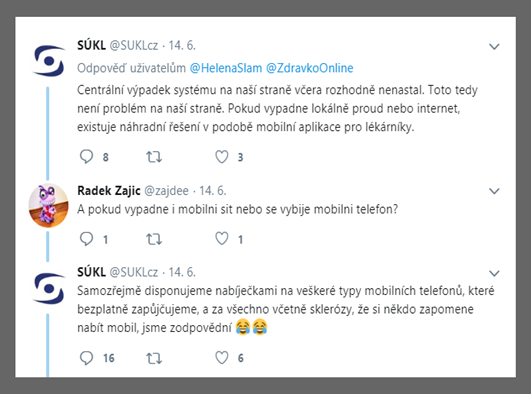
Task: Expand options chevron on last SÚKL tweet
Action: [x=494, y=273]
